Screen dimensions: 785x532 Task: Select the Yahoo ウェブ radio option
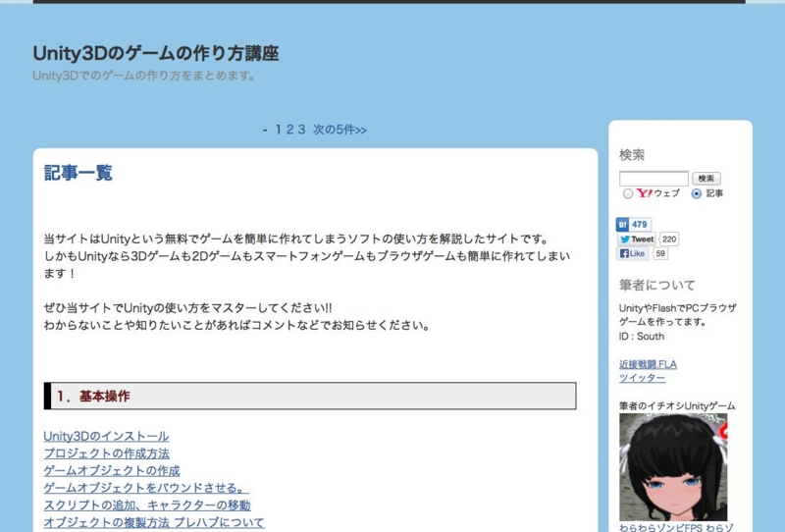(x=628, y=194)
